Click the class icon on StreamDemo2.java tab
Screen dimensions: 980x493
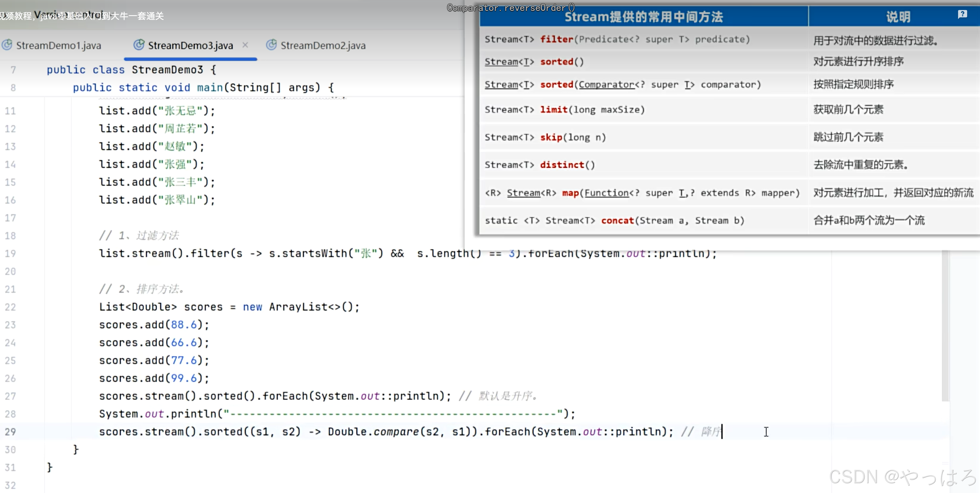[x=271, y=45]
